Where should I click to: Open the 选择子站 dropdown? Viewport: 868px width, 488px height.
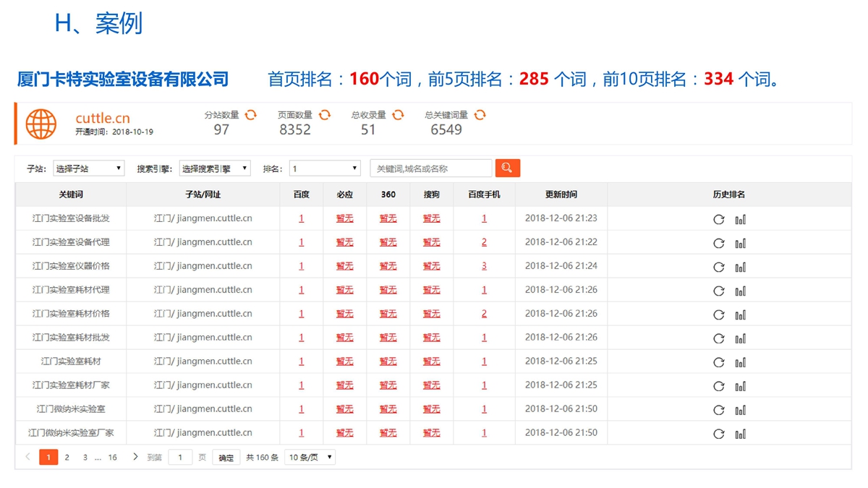pos(88,168)
